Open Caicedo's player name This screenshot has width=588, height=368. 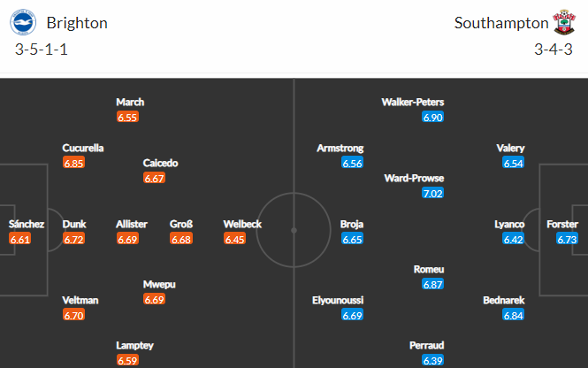tap(161, 163)
